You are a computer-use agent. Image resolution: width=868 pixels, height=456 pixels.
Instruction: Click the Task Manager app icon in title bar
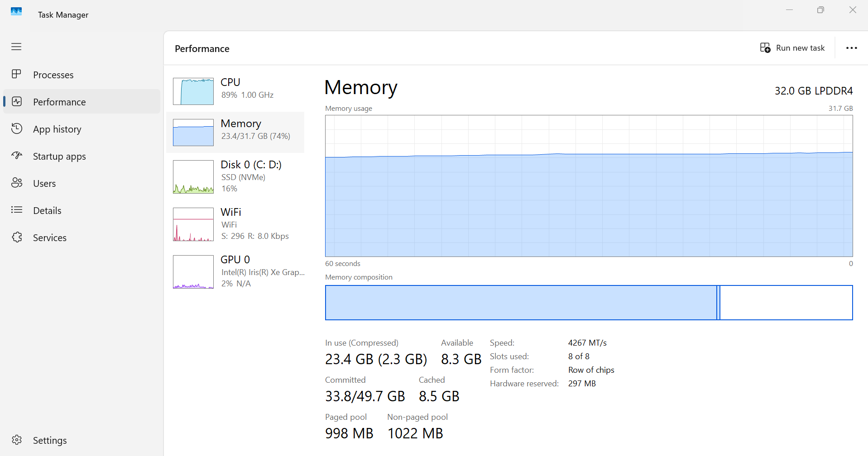coord(16,12)
